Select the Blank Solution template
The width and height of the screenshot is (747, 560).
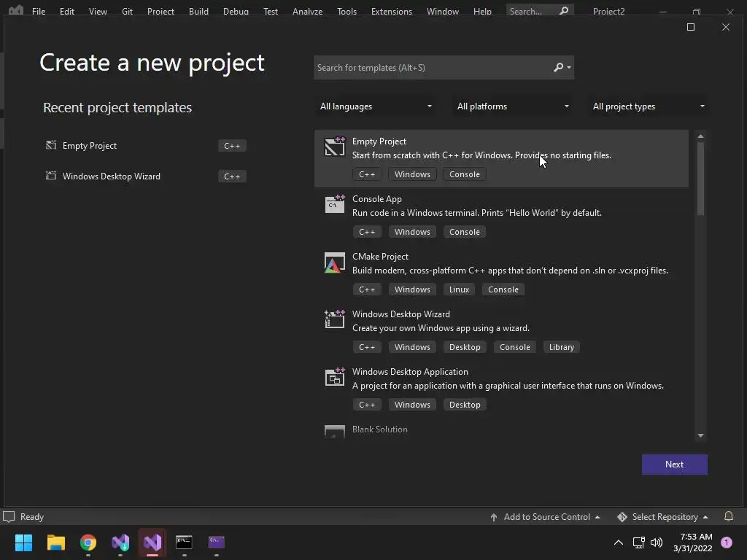click(501, 432)
